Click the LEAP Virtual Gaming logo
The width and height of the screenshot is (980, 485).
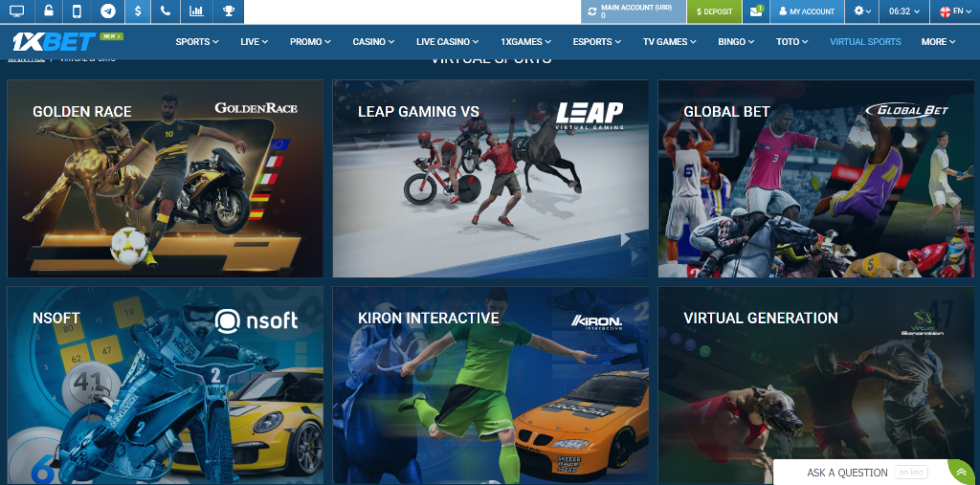(590, 116)
